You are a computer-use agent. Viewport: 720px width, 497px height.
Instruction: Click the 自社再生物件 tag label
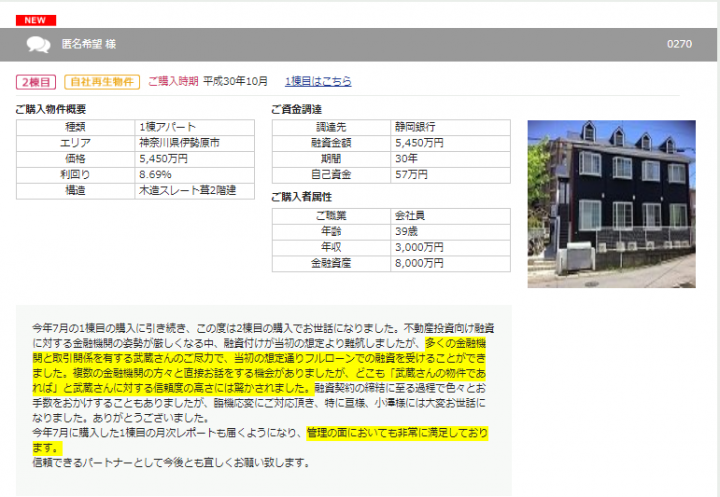102,82
